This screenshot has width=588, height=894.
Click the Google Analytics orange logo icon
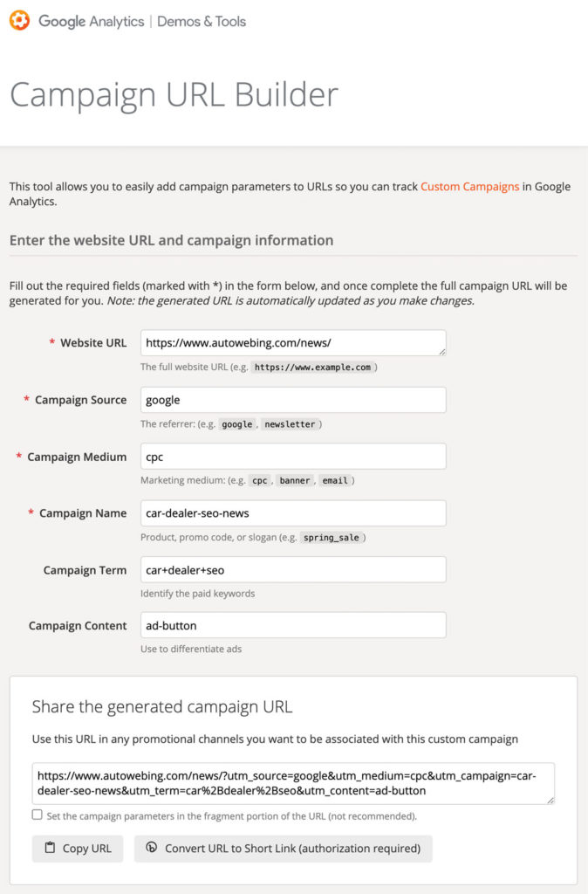(x=19, y=21)
